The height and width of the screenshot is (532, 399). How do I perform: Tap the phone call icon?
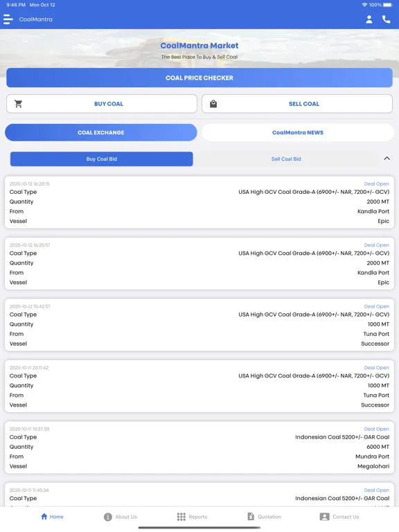386,19
